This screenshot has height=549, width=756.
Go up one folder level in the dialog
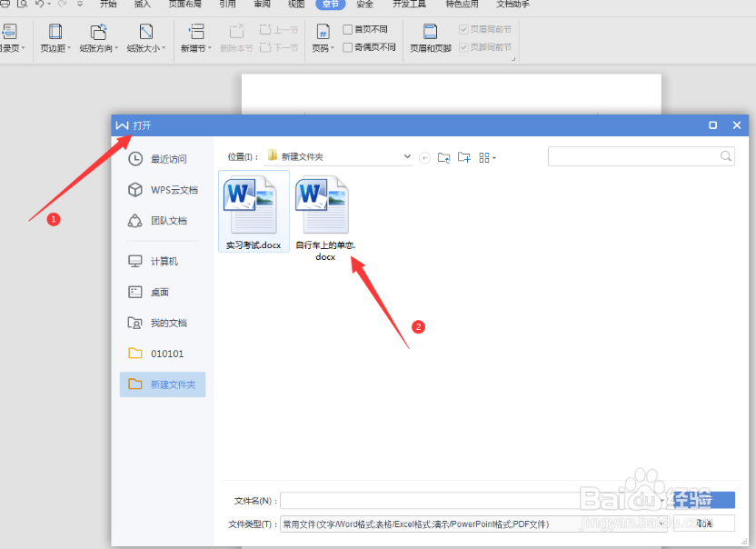point(444,158)
